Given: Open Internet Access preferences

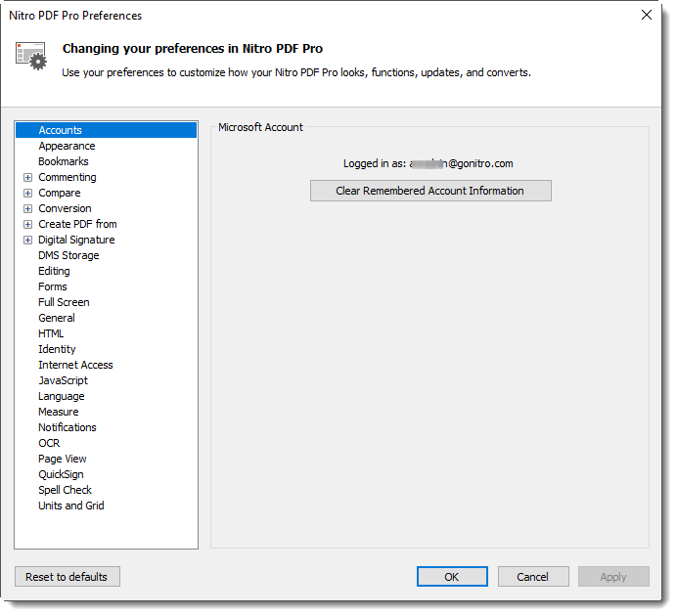Looking at the screenshot, I should click(75, 365).
